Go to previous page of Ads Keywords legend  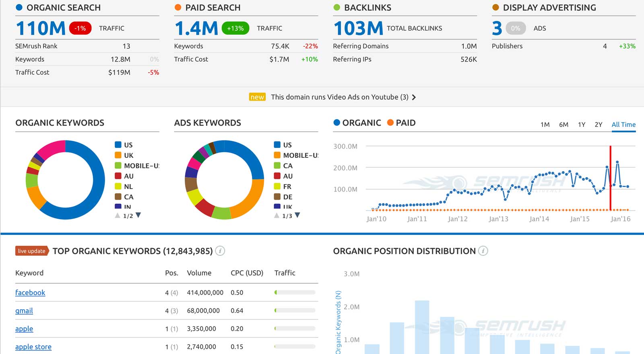277,215
